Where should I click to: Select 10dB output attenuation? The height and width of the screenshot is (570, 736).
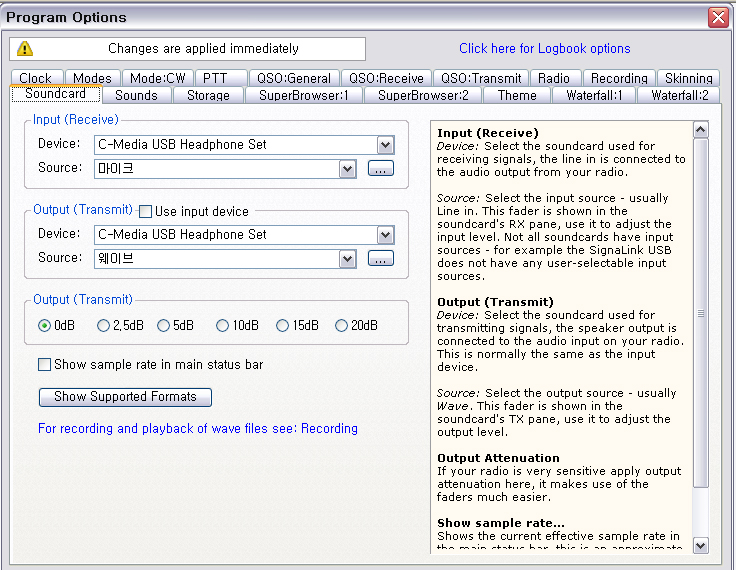tap(223, 326)
